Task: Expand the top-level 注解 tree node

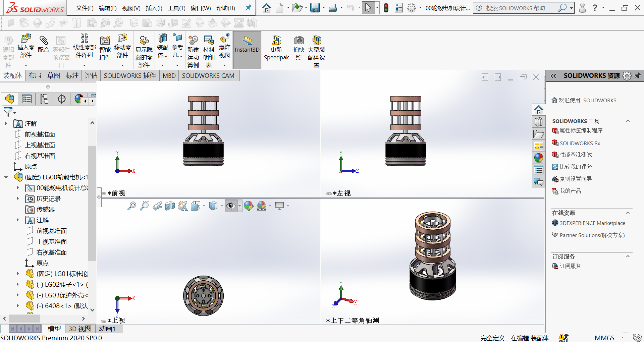Action: click(6, 123)
